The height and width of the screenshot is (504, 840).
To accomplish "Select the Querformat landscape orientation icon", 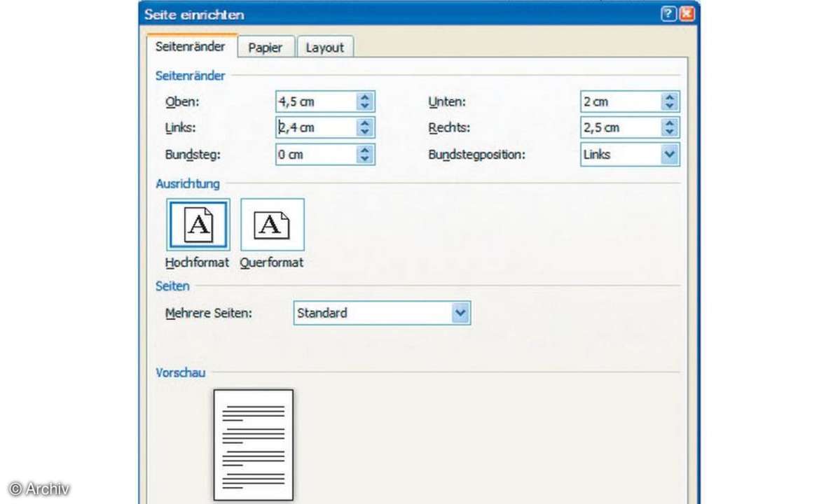I will 272,225.
